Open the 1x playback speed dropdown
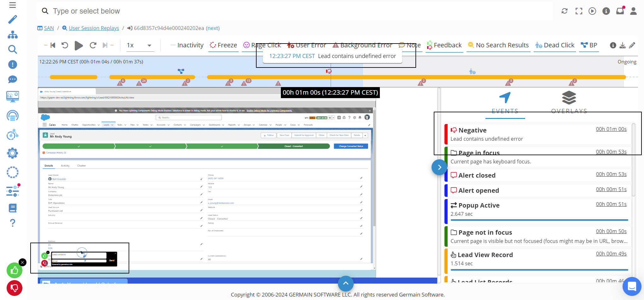644x300 pixels. click(139, 45)
